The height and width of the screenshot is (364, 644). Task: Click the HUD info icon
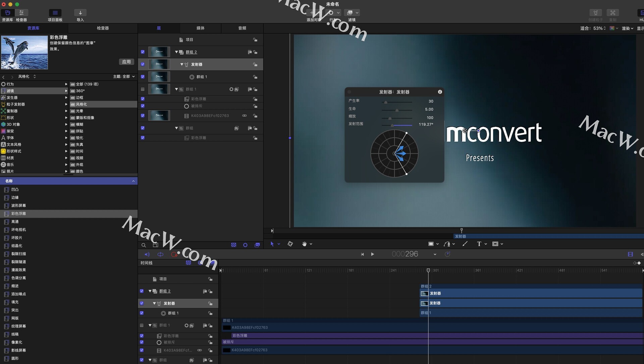coord(440,92)
